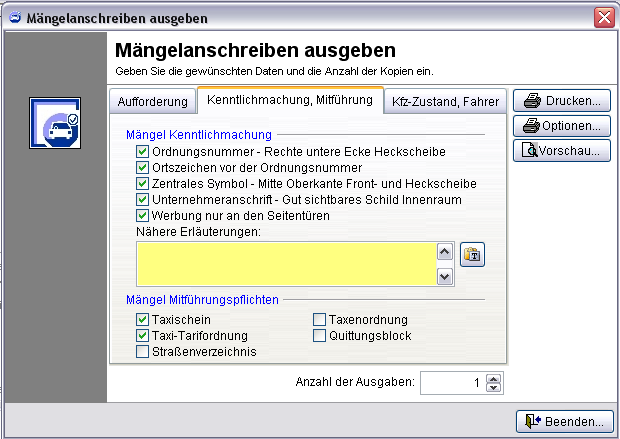This screenshot has height=439, width=620.
Task: Enable the Straßenverzeichnis checkbox
Action: (142, 352)
